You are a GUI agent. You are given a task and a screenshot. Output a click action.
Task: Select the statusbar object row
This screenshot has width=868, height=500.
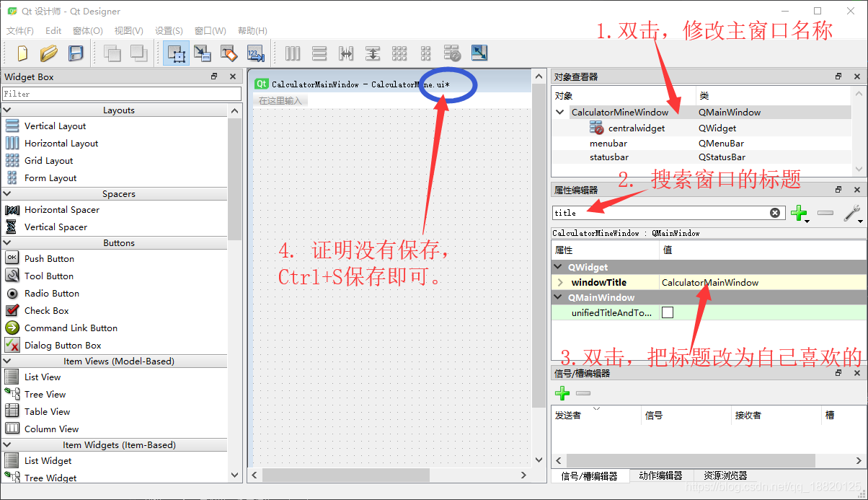[608, 157]
